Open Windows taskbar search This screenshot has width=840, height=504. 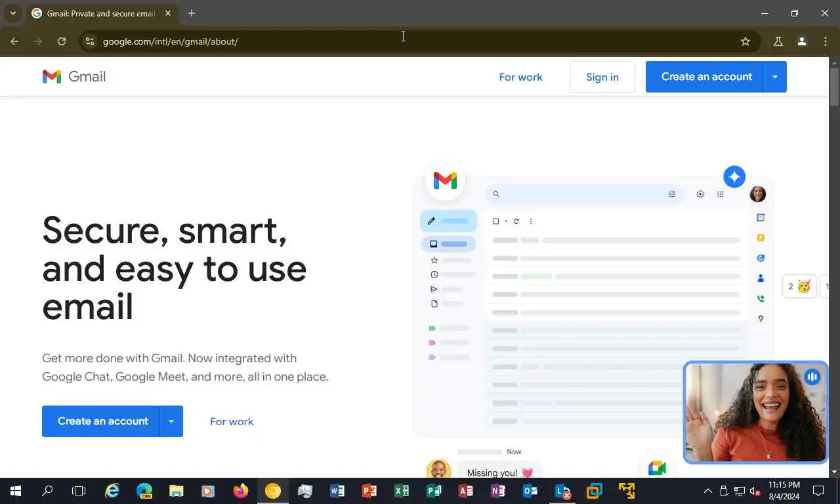click(x=47, y=491)
